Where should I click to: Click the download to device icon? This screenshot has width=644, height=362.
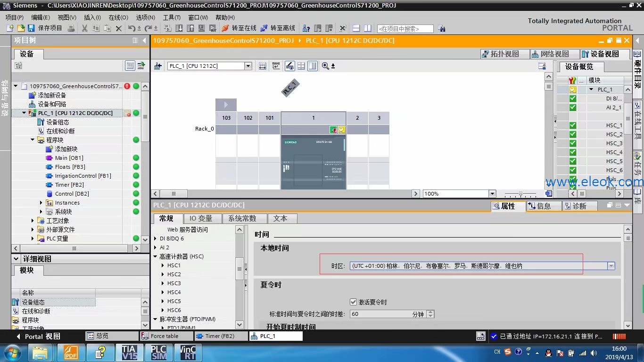point(179,28)
